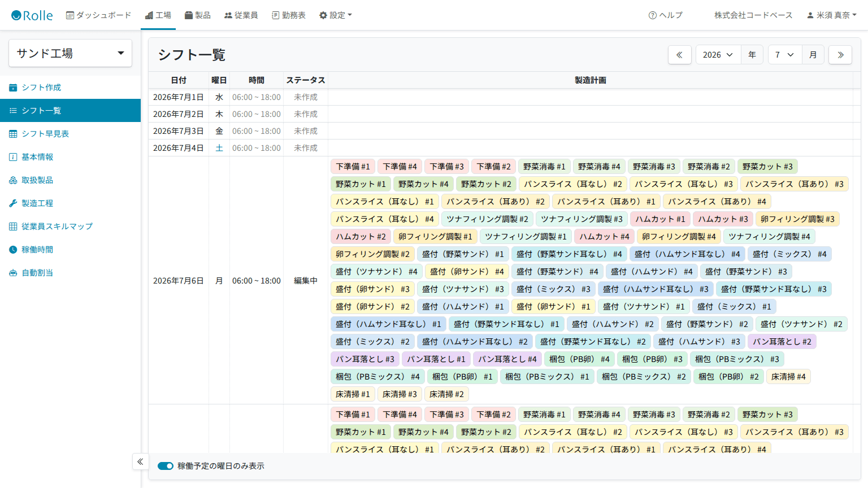
Task: Click the 土 weekday cell for July 4
Action: coord(219,148)
